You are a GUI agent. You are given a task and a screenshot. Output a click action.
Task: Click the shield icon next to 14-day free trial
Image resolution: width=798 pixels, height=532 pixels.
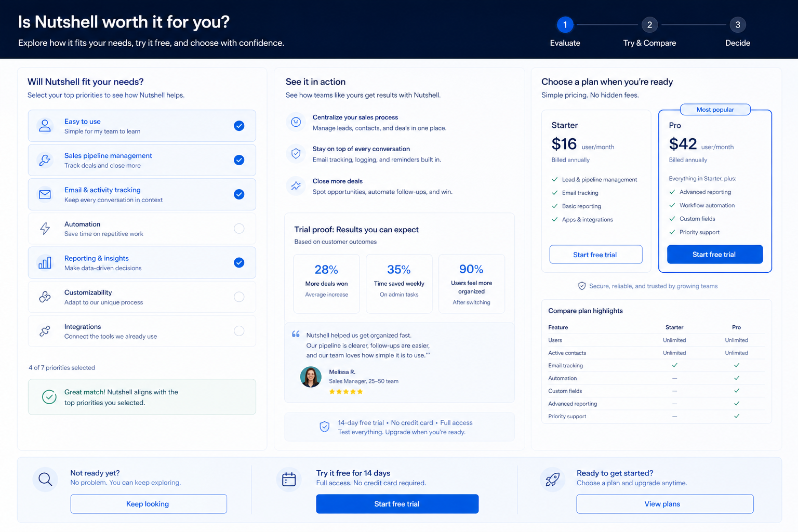[x=325, y=427]
